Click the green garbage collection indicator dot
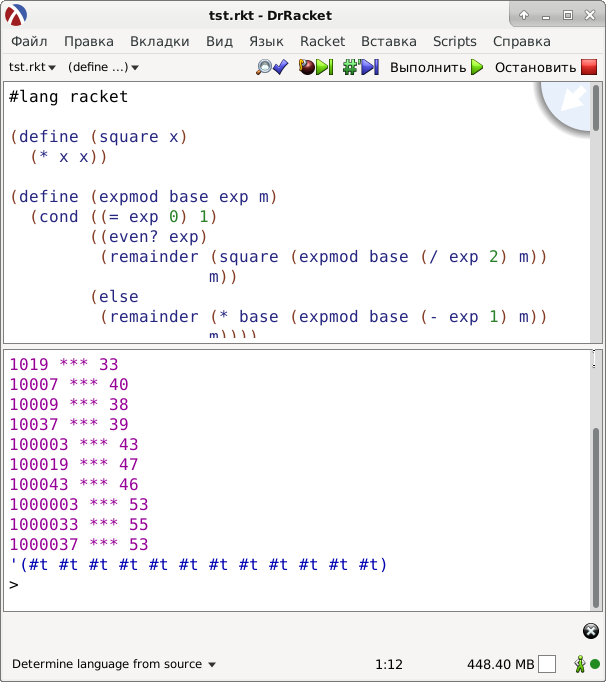Image resolution: width=606 pixels, height=682 pixels. 595,664
